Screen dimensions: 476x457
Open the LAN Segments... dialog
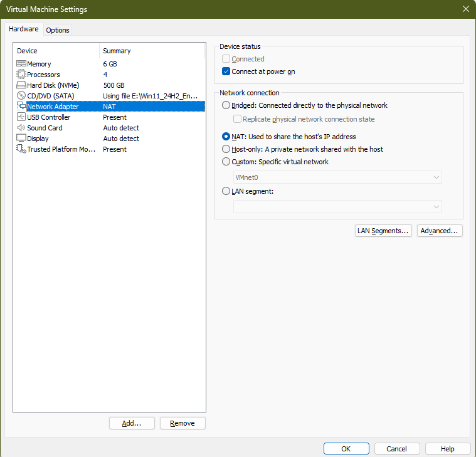tap(383, 231)
